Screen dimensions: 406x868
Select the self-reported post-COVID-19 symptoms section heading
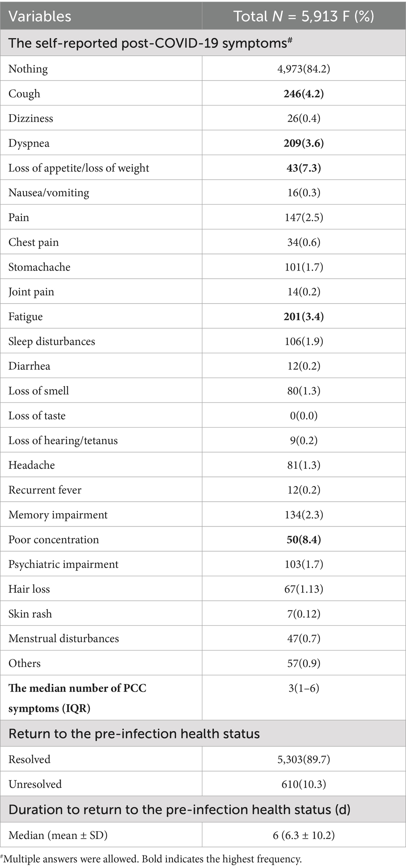click(x=150, y=43)
